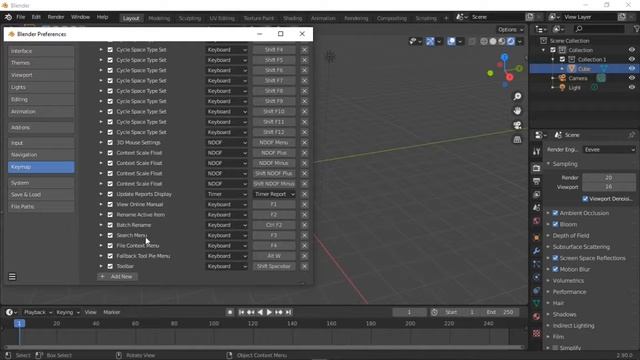Click the Add New keymap button
Screen dimensions: 640x360
click(118, 277)
